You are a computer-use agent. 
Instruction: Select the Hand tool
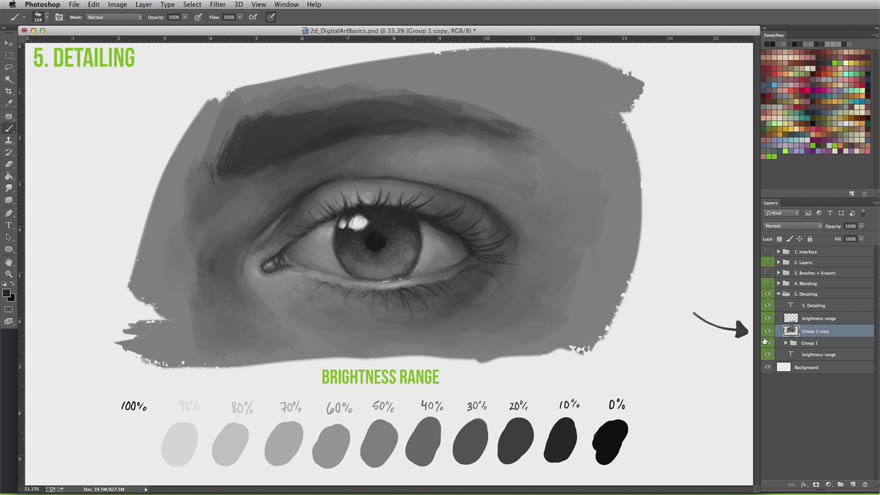pos(8,262)
